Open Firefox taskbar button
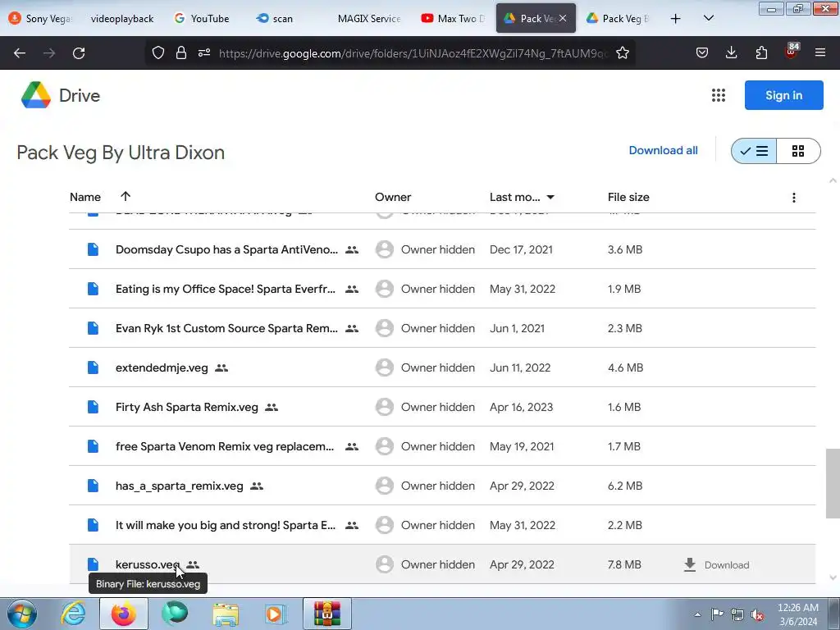Screen dimensions: 840x630 (124, 614)
